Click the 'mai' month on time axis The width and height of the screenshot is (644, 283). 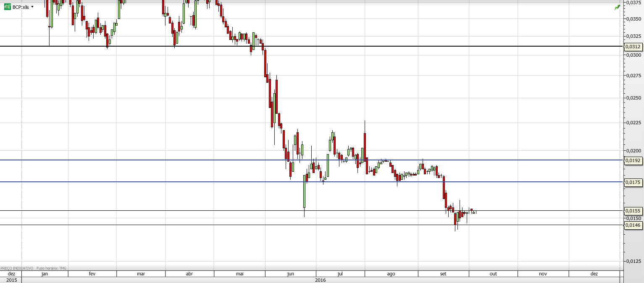coord(239,274)
